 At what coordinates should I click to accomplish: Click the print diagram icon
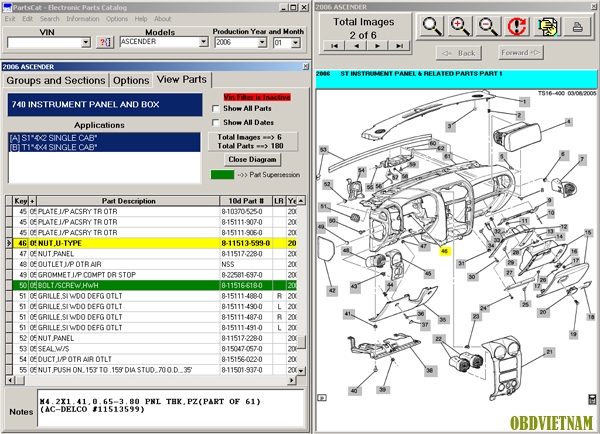(x=577, y=26)
